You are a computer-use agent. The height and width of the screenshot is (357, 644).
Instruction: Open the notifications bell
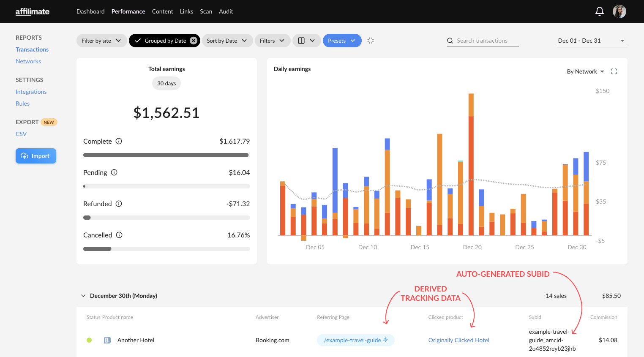[599, 11]
